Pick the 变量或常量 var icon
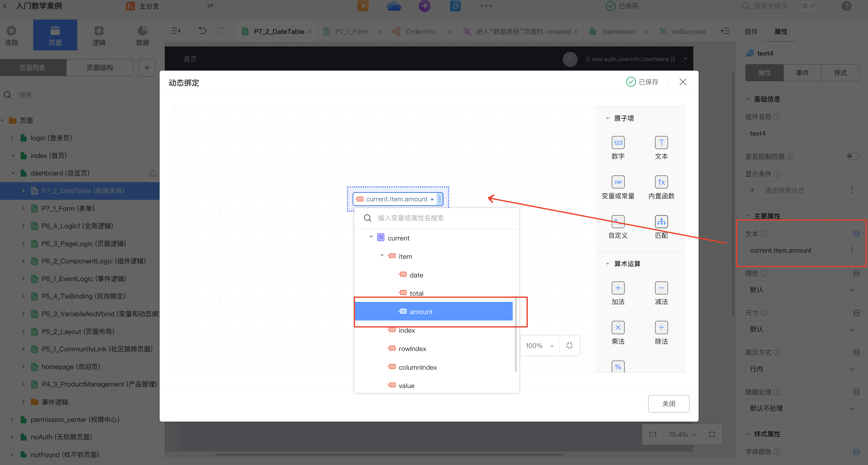This screenshot has height=465, width=868. (618, 182)
